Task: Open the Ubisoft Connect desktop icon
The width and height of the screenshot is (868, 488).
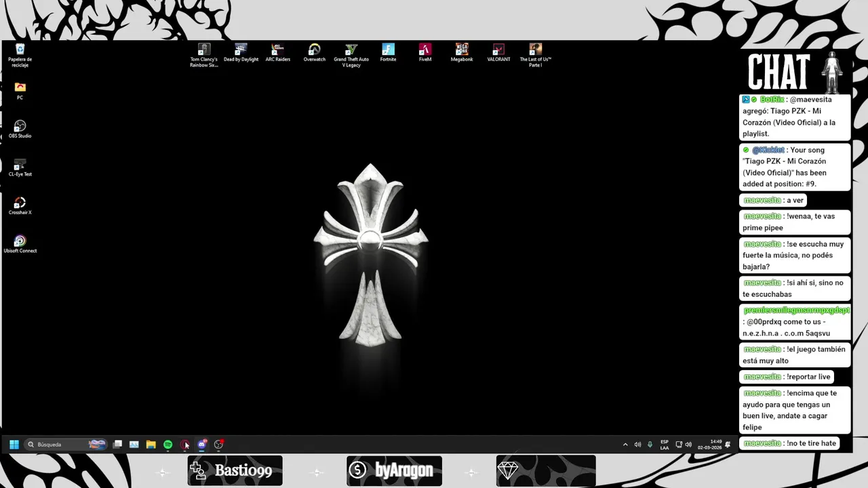Action: coord(20,244)
